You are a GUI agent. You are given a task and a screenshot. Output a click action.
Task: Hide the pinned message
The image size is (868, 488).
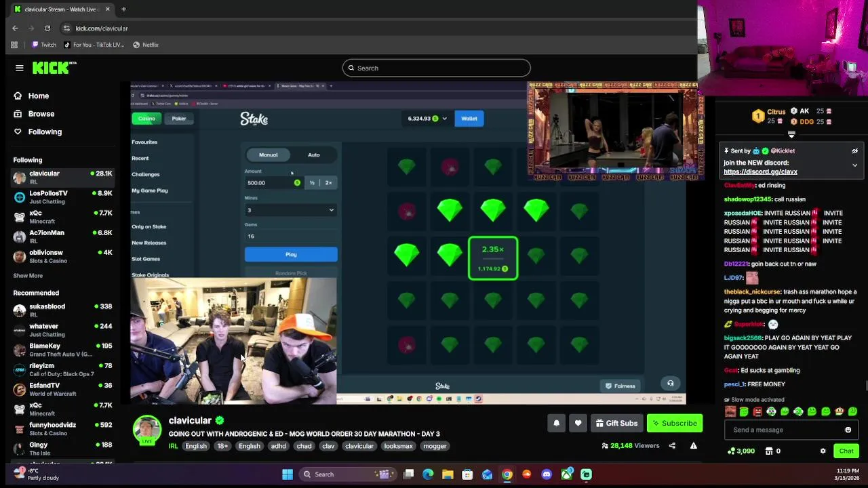854,151
